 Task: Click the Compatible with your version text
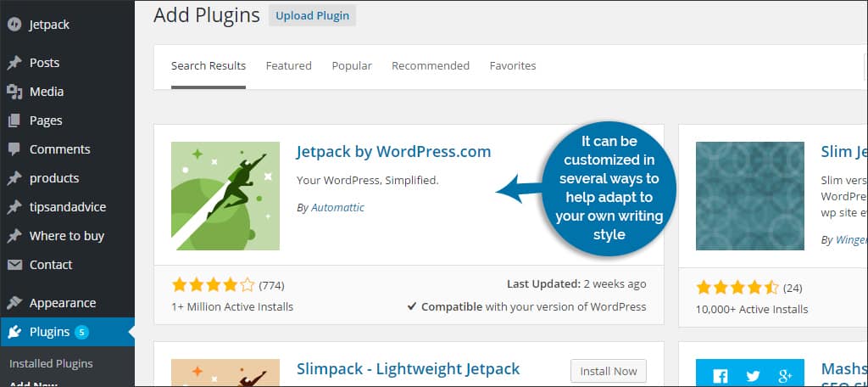(x=526, y=306)
